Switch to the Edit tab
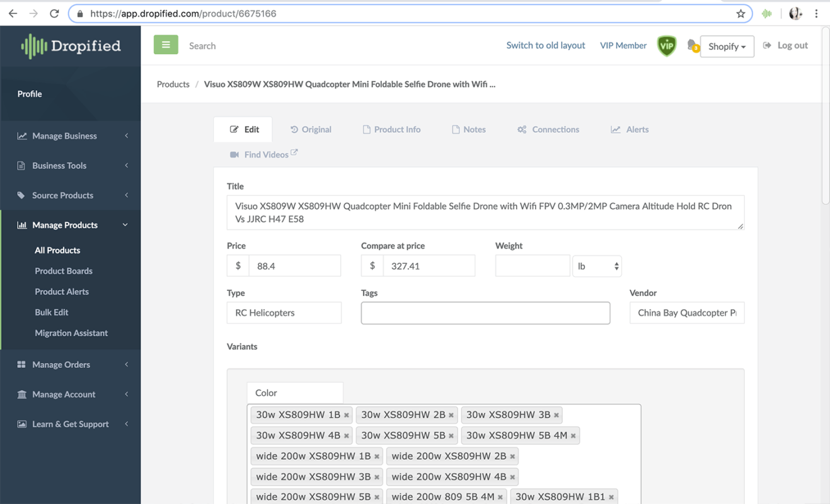The image size is (830, 504). click(243, 129)
